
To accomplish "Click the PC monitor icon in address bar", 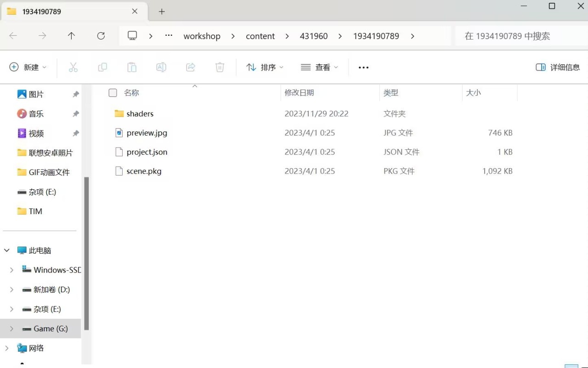I will pyautogui.click(x=132, y=36).
